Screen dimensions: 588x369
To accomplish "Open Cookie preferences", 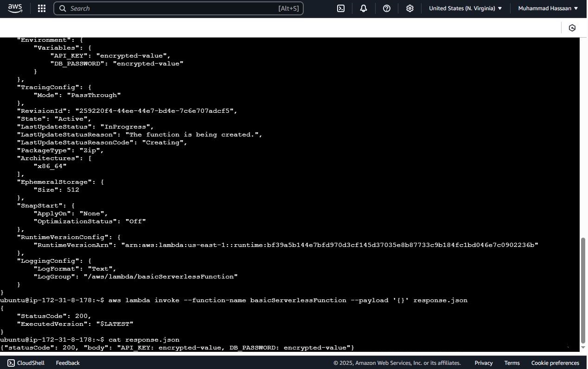I will click(555, 363).
